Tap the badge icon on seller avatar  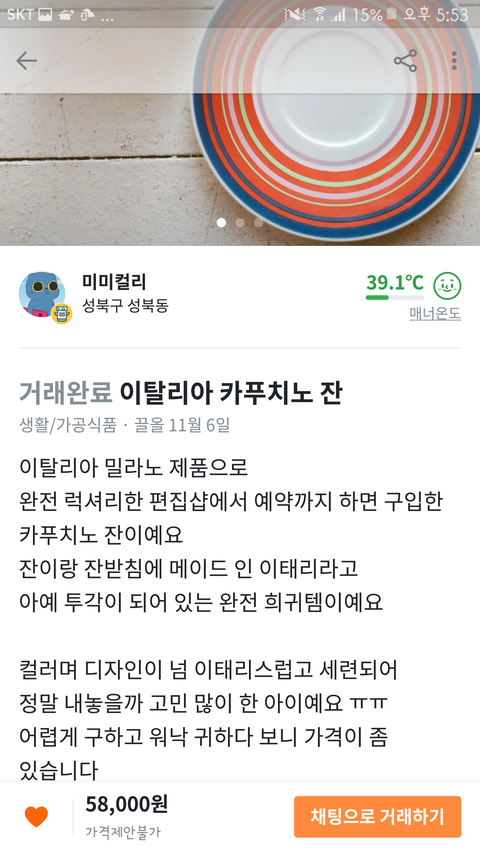click(61, 314)
